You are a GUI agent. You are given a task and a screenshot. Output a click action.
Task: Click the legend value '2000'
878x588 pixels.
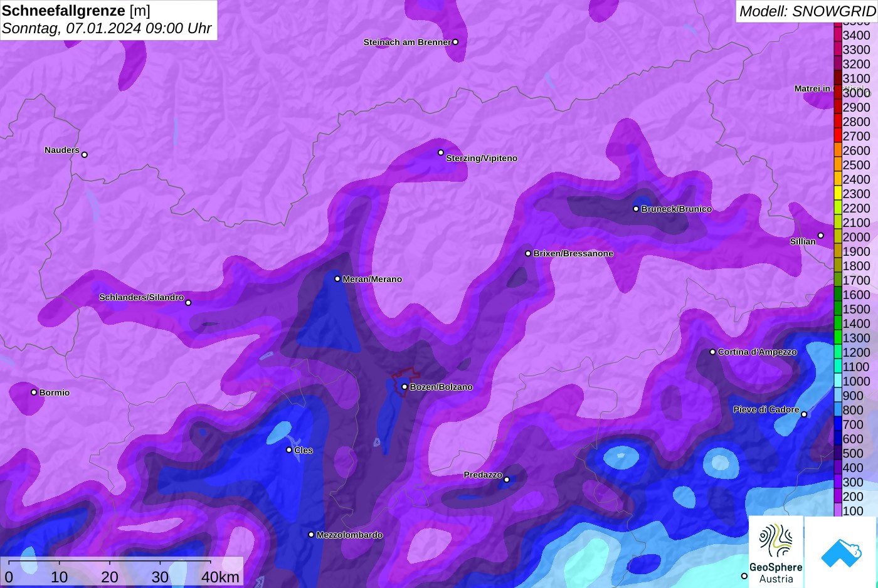[x=856, y=237]
